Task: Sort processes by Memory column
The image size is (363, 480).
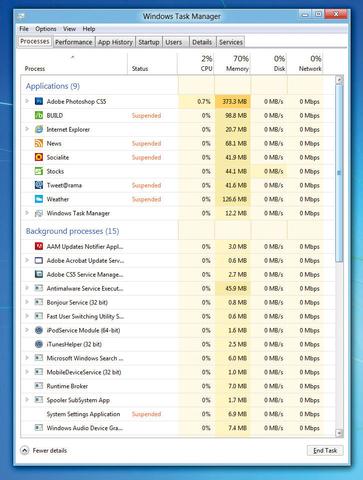Action: [x=232, y=63]
